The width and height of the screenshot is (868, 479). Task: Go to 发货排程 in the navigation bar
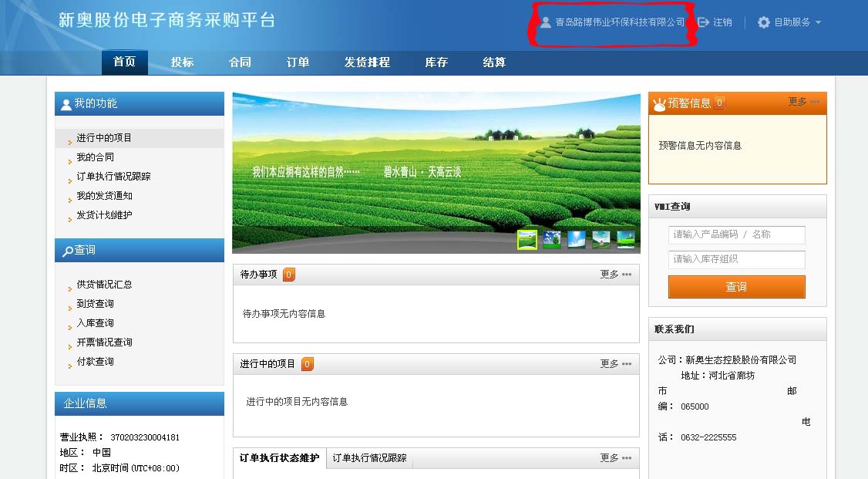[367, 62]
